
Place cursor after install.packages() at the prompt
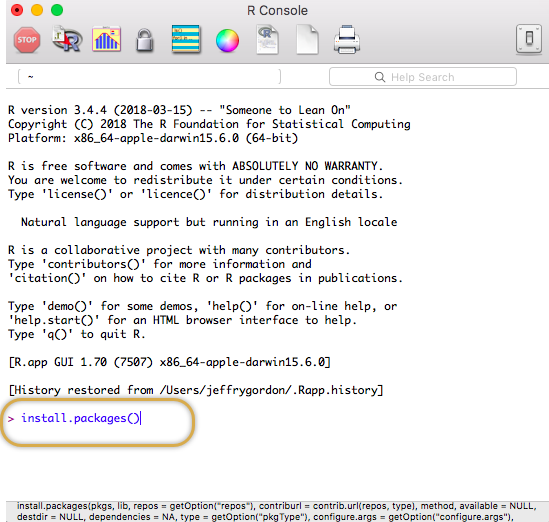click(140, 418)
